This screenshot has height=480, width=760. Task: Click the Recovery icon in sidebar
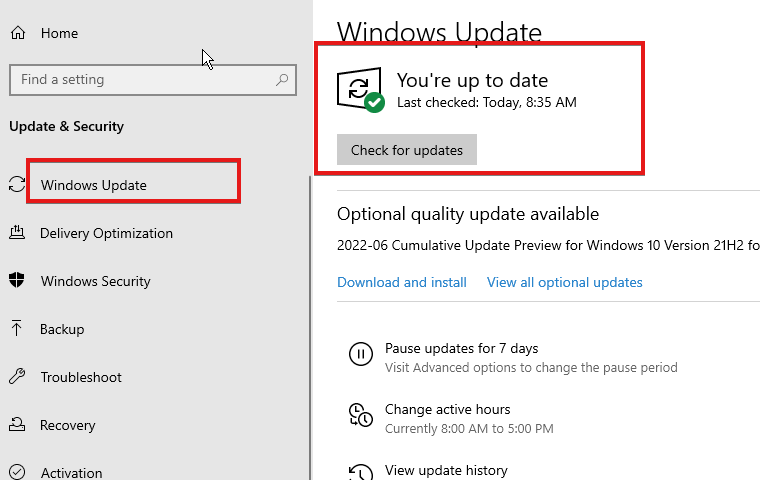click(17, 424)
